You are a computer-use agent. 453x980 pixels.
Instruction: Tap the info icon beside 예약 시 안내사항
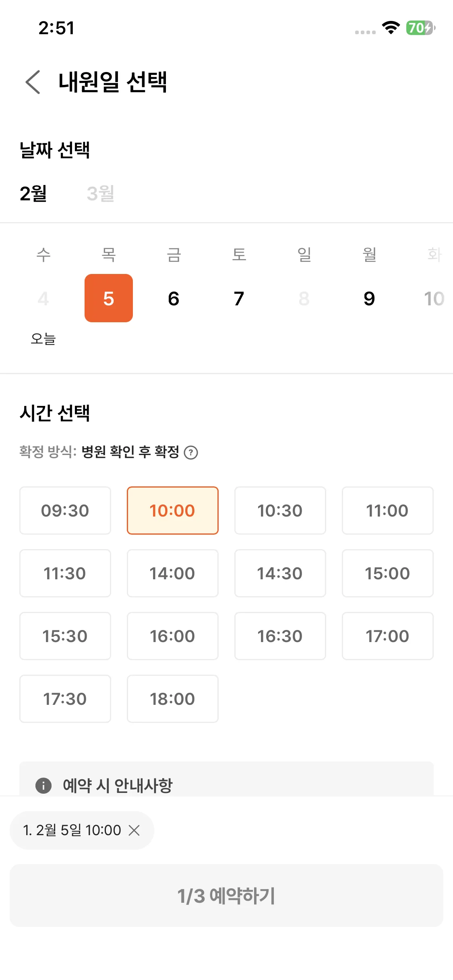click(x=43, y=785)
